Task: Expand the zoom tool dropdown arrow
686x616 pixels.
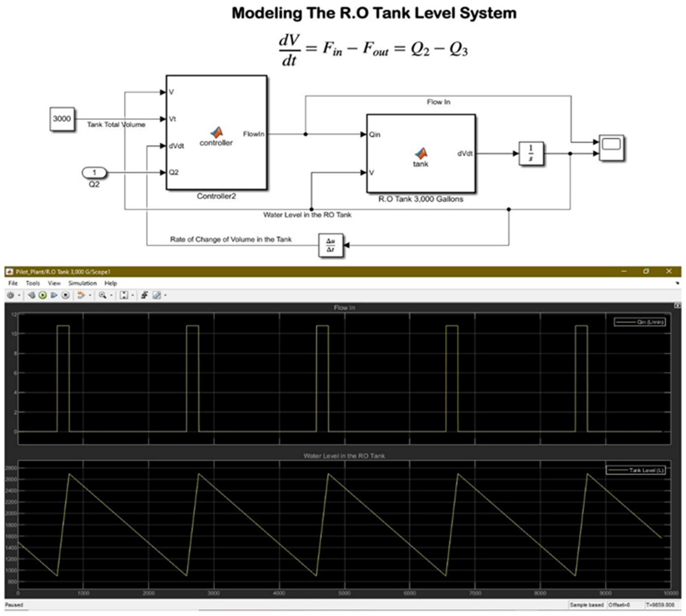Action: [x=111, y=296]
